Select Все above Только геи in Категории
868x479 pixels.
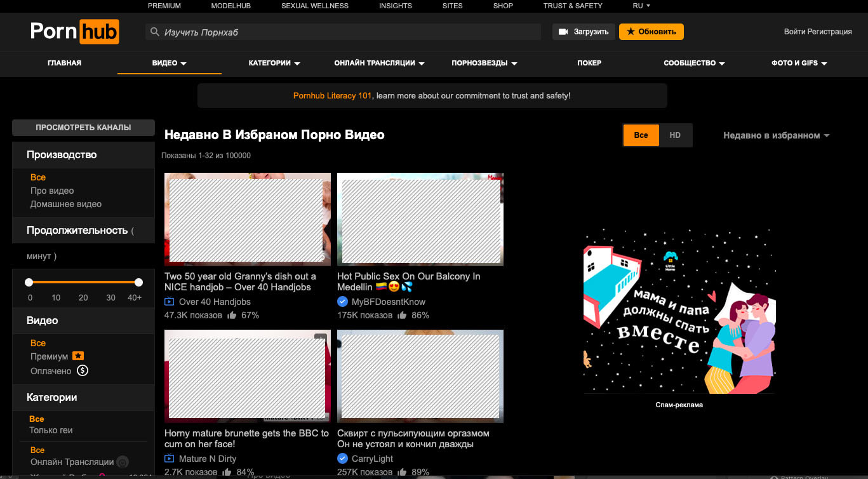37,419
